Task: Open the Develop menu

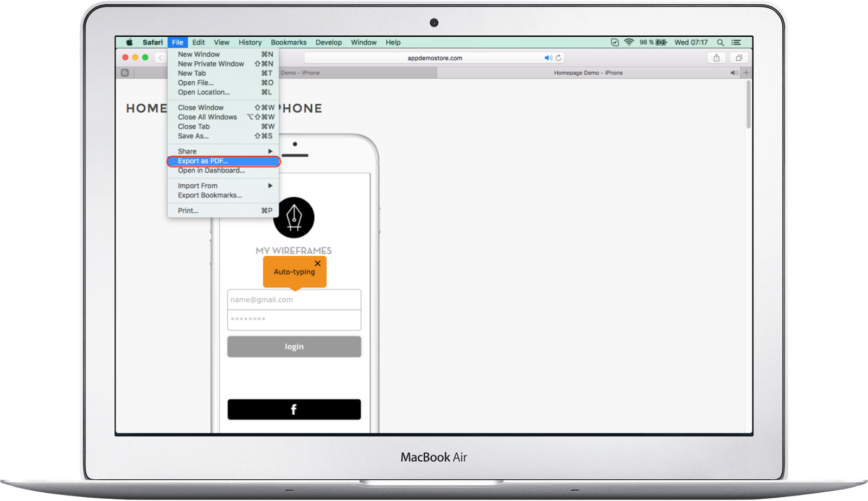Action: (x=329, y=42)
